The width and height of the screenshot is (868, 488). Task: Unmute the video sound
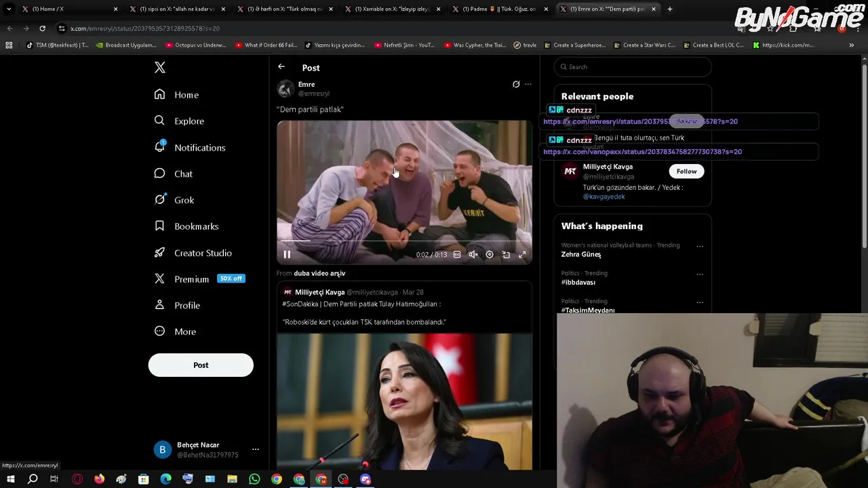click(x=473, y=255)
